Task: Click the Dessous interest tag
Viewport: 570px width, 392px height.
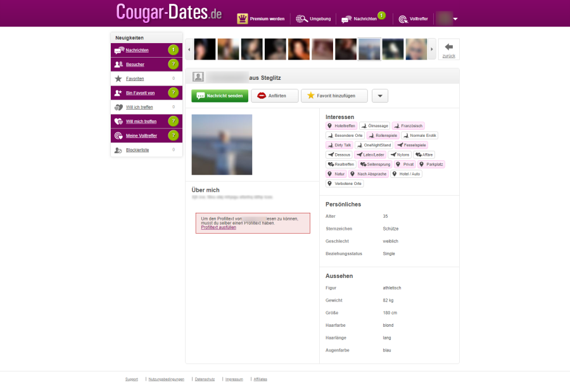Action: (339, 155)
